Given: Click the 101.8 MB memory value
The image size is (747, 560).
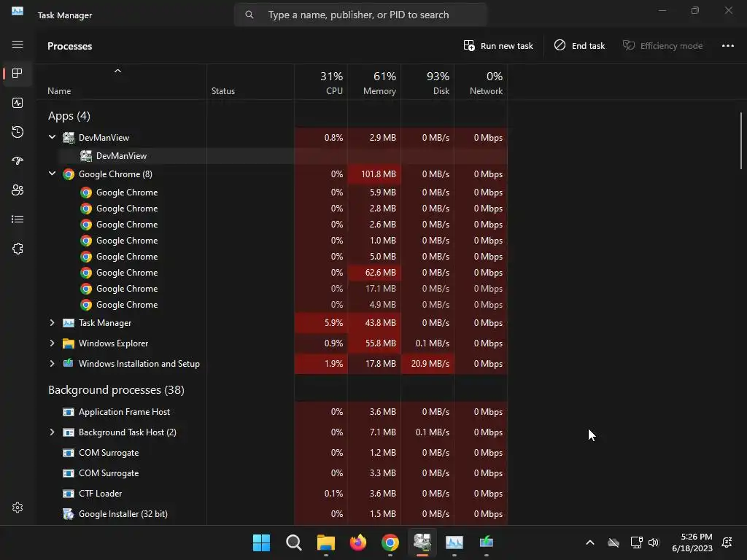Looking at the screenshot, I should coord(379,174).
